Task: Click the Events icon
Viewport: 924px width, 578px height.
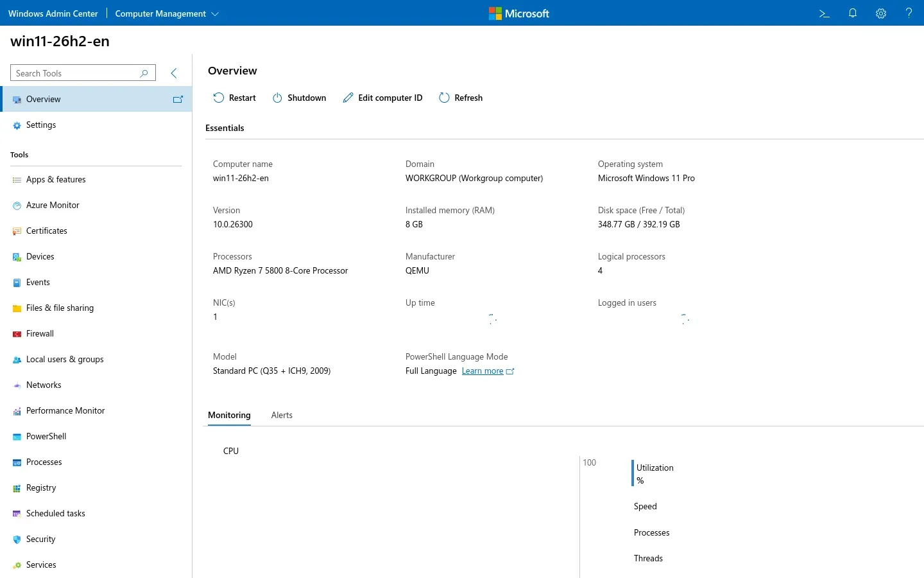Action: tap(17, 283)
